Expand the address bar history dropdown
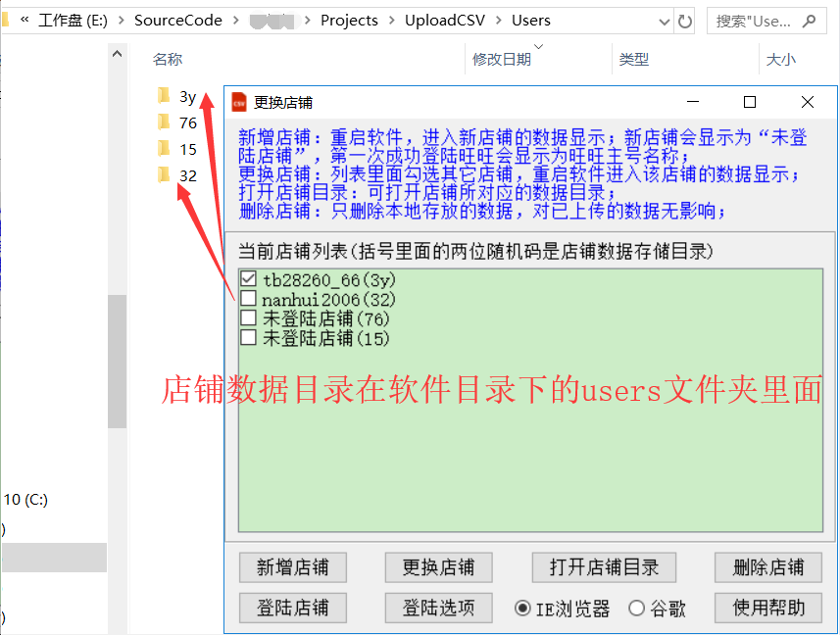Screen dimensions: 840x635 662,20
